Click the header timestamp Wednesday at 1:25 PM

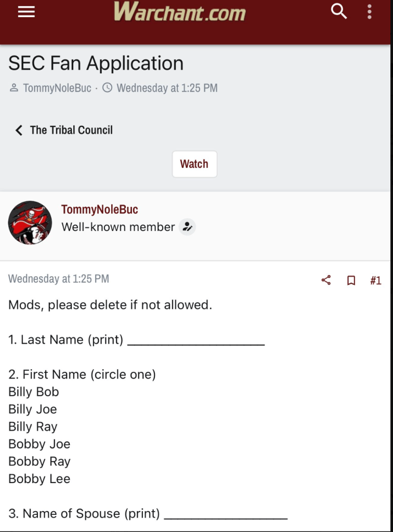(x=167, y=88)
